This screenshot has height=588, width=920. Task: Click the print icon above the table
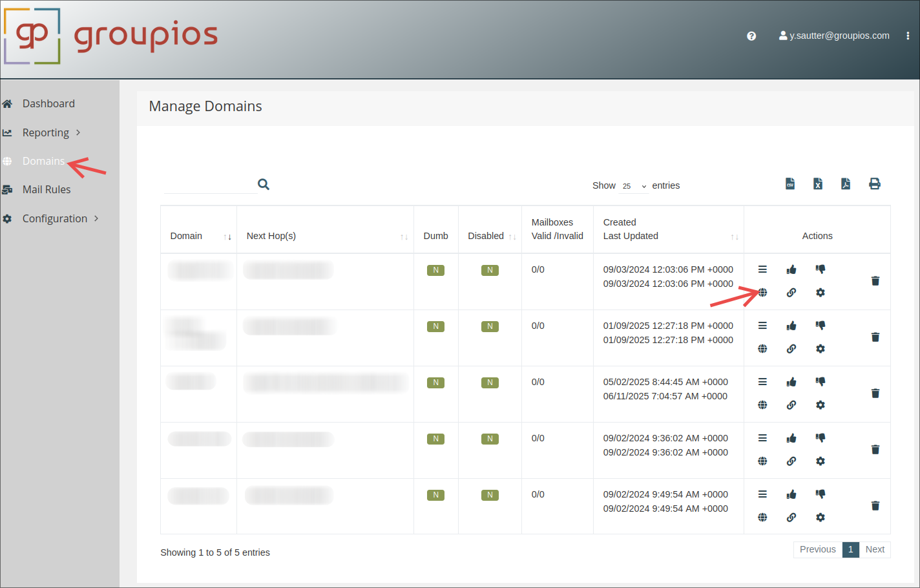coord(874,184)
